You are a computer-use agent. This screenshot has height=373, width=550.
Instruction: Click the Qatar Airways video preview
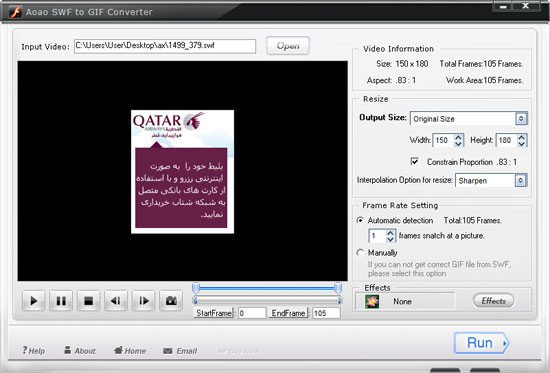[x=182, y=172]
